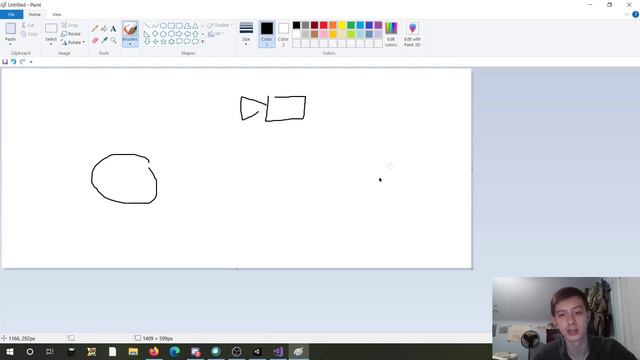Open Microsoft Edge from the taskbar

[x=175, y=351]
